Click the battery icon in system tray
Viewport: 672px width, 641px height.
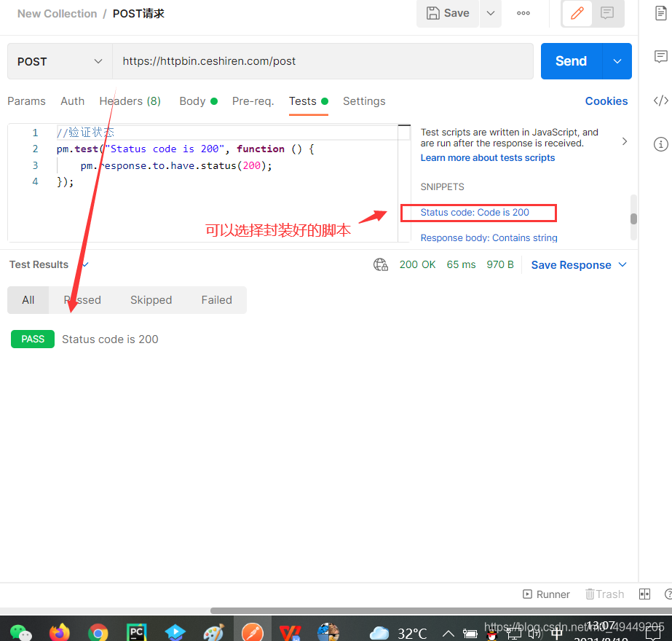tap(470, 634)
